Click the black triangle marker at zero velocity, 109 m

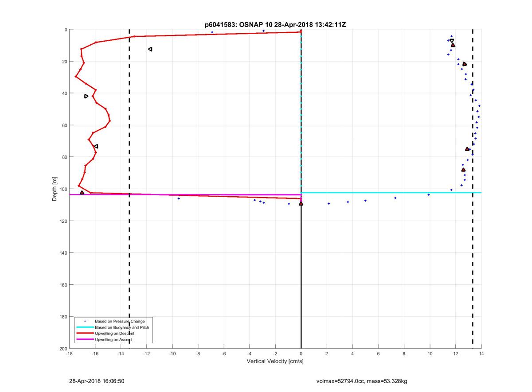pyautogui.click(x=301, y=203)
